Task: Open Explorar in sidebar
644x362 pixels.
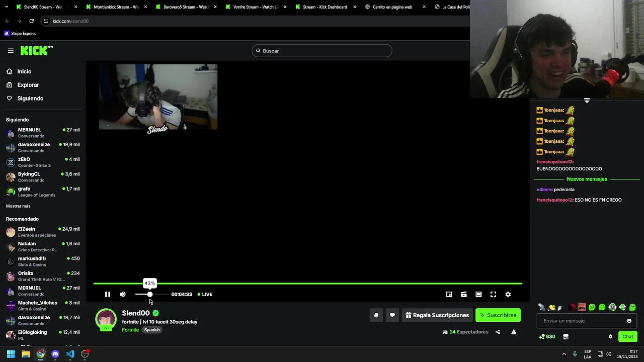Action: [28, 85]
